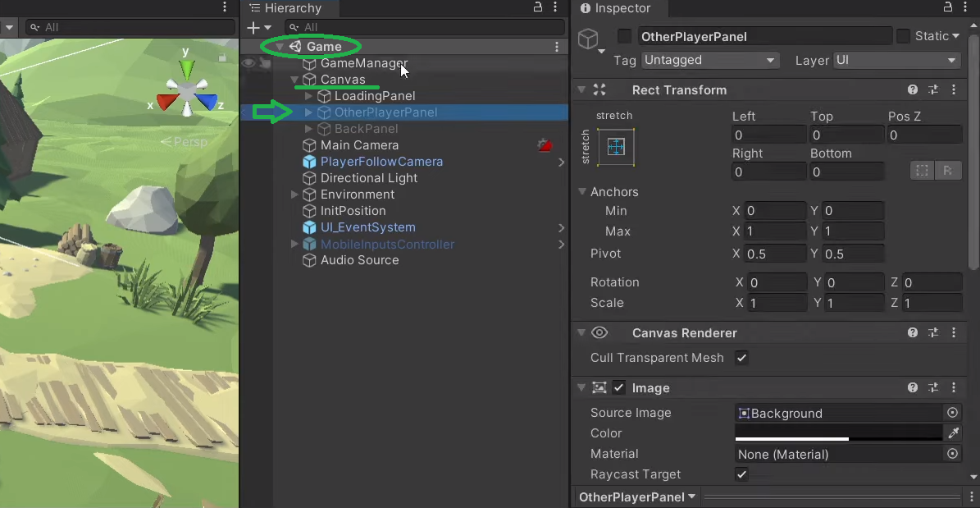Toggle Rect Transform blueprint mode button
This screenshot has height=508, width=980.
pyautogui.click(x=922, y=171)
